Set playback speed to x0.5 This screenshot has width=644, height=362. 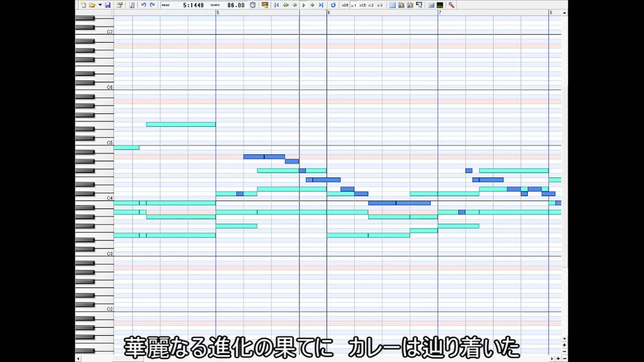345,5
